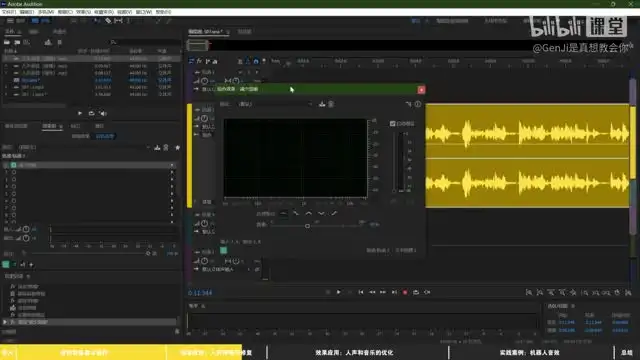Open effect list arrow for rack slot 1
This screenshot has height=360, width=640.
pyautogui.click(x=172, y=165)
